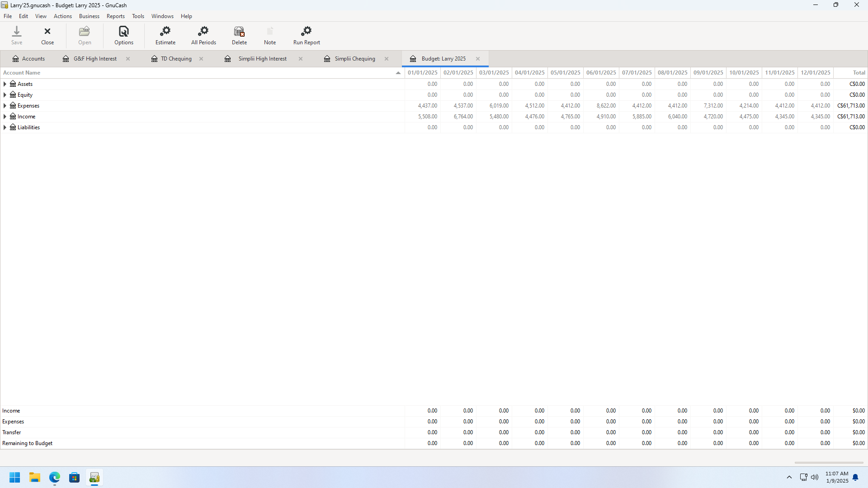Open Windows Start menu

(15, 478)
